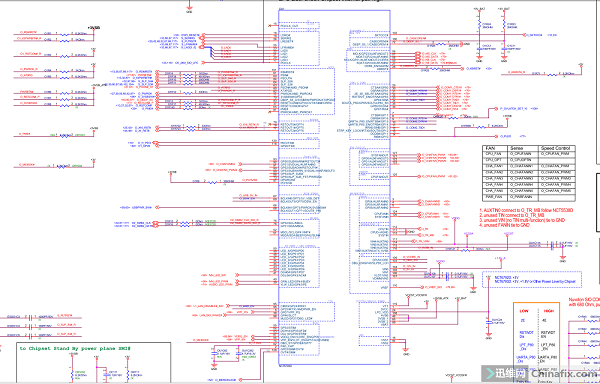Click the Chinafix.com watermark logo
This screenshot has width=600, height=384.
point(540,373)
